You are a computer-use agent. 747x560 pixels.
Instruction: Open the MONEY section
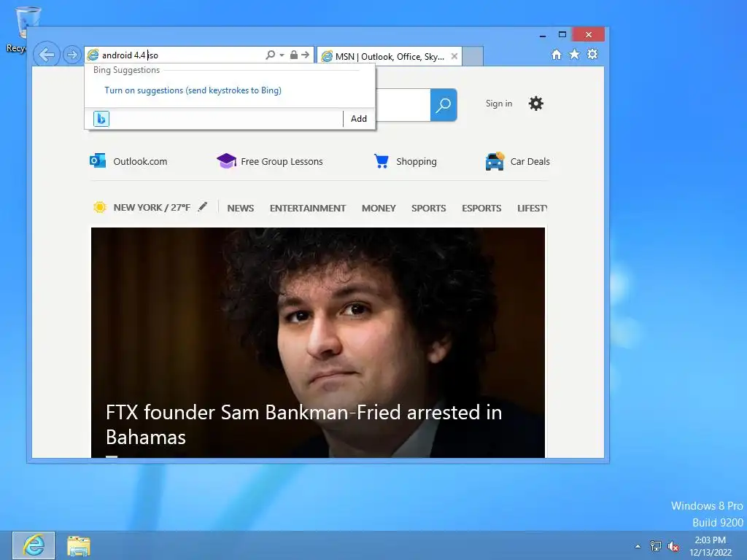379,208
